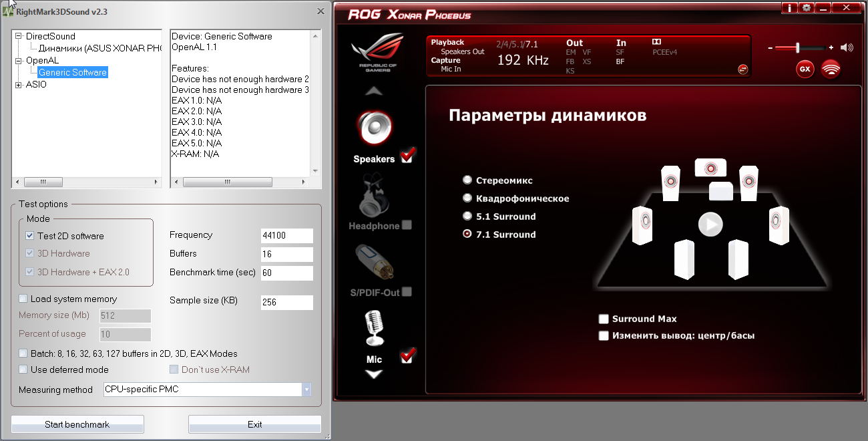Play the speaker test
Viewport: 868px width, 441px height.
(x=710, y=225)
